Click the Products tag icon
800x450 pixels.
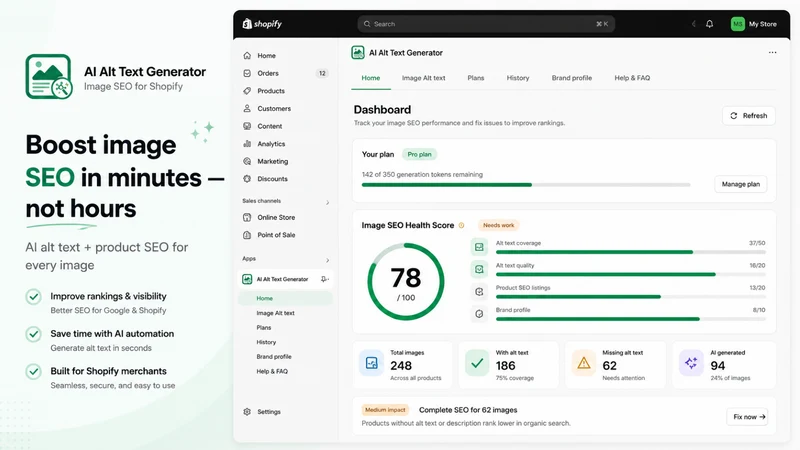click(x=247, y=91)
